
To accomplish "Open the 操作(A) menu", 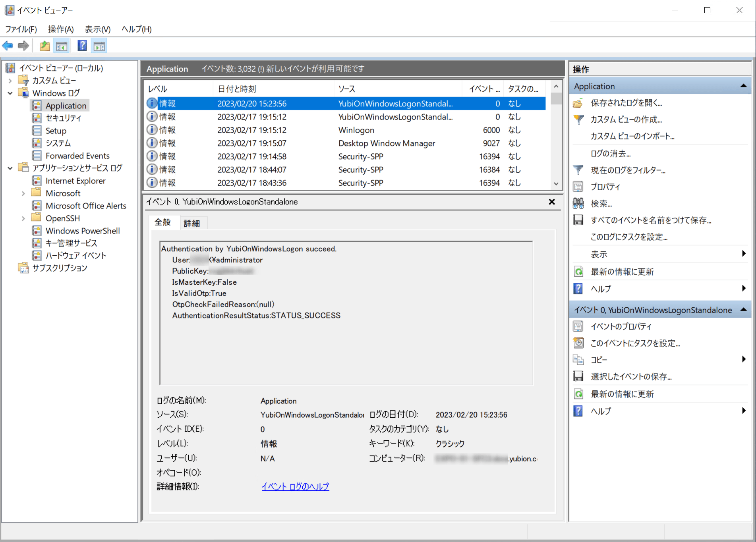I will [61, 29].
